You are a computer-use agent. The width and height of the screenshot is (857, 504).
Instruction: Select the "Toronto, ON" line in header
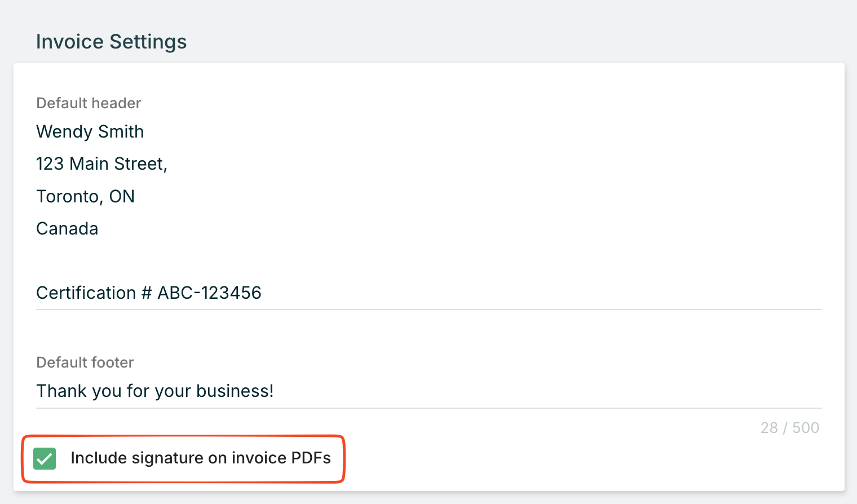[85, 197]
